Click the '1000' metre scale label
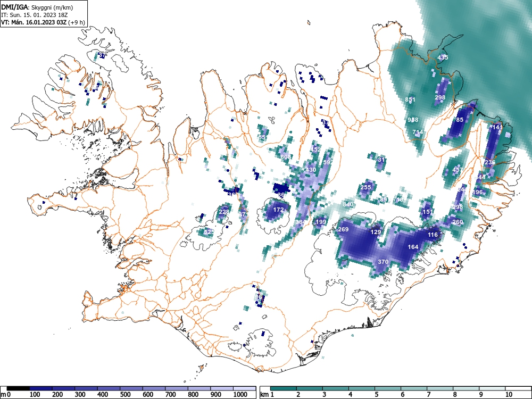 pyautogui.click(x=240, y=395)
